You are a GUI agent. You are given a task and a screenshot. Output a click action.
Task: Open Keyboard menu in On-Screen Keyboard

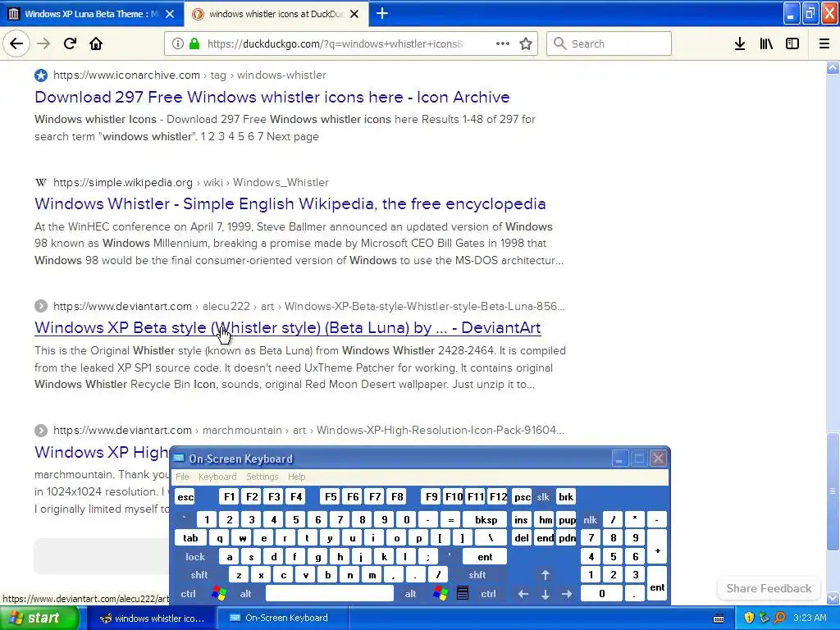pyautogui.click(x=217, y=477)
